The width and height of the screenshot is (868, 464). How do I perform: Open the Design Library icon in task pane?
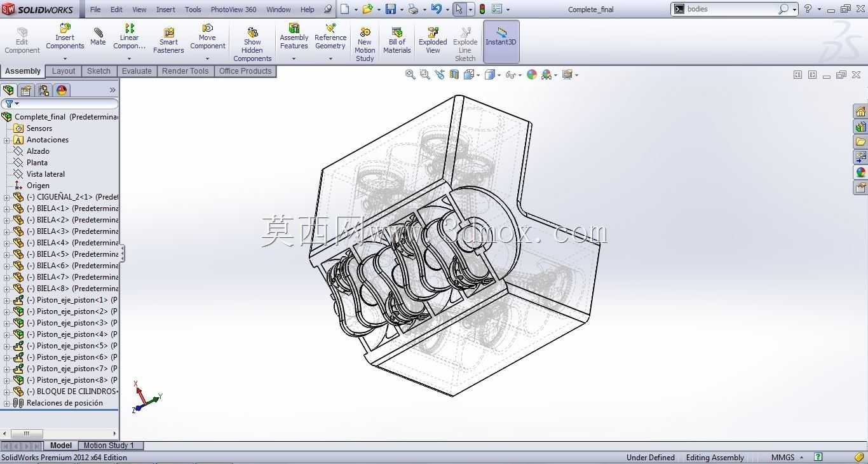tap(860, 126)
